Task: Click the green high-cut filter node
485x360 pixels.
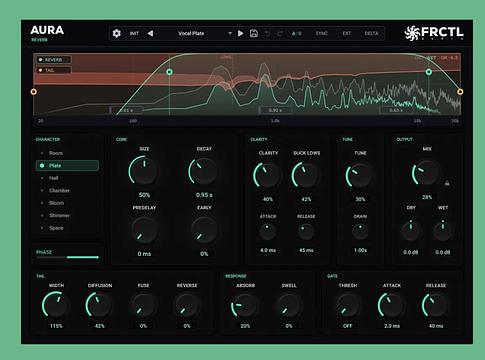Action: 429,72
